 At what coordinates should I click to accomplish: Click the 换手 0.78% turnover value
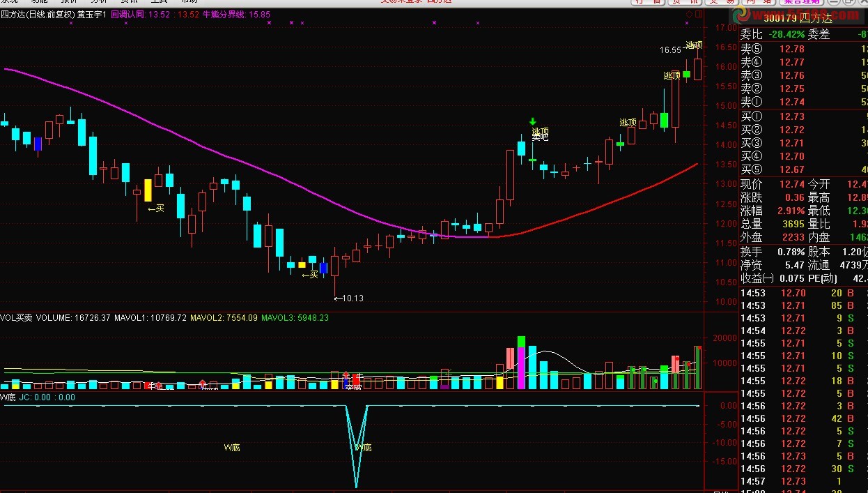[x=790, y=252]
